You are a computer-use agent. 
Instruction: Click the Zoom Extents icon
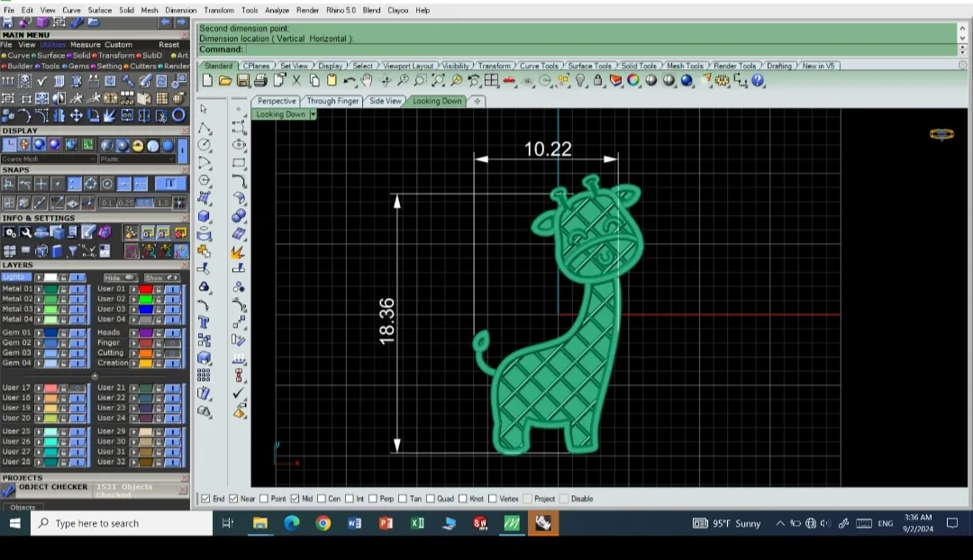pos(438,81)
